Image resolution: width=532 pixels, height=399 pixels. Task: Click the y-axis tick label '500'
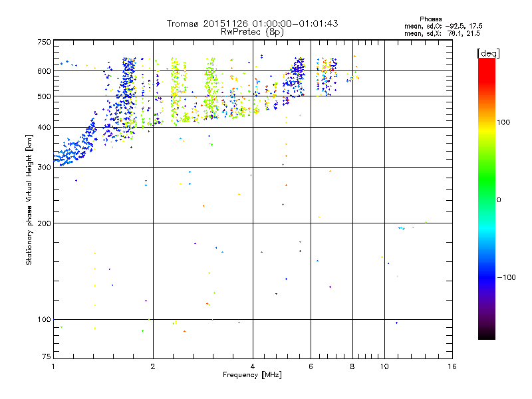[44, 96]
